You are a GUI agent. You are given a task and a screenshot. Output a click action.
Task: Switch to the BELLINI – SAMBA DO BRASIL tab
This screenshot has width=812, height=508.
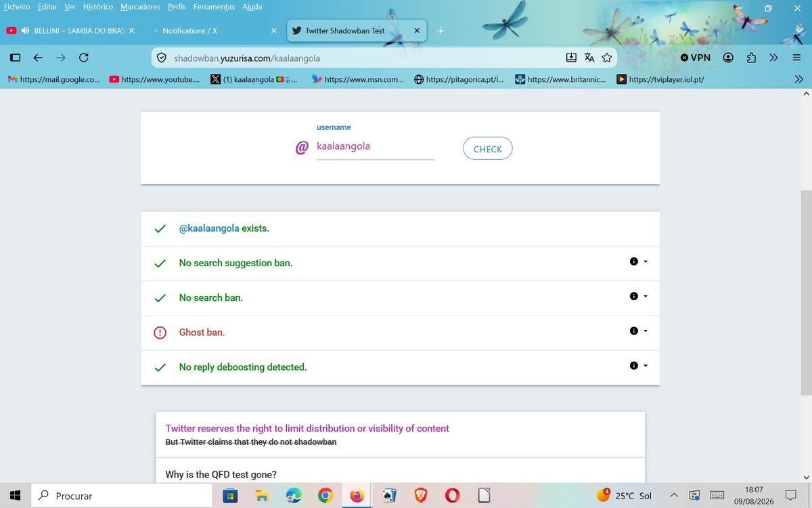pyautogui.click(x=70, y=30)
